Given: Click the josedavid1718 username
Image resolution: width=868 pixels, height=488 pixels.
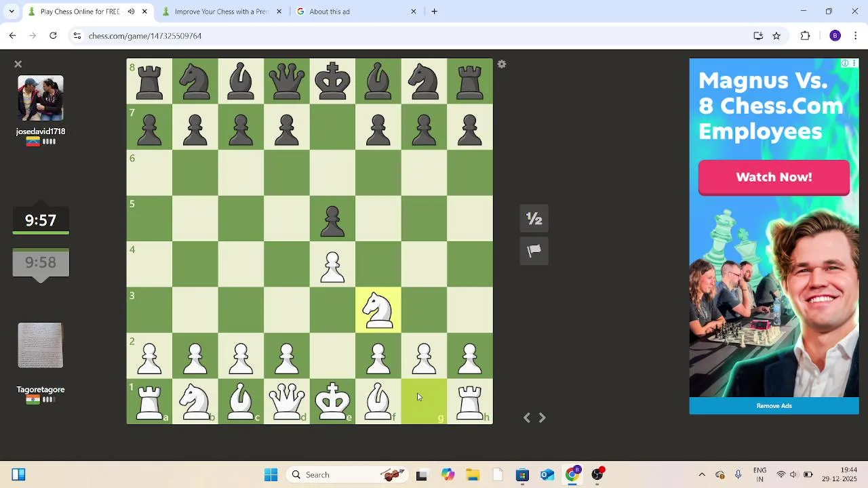Looking at the screenshot, I should [x=41, y=131].
